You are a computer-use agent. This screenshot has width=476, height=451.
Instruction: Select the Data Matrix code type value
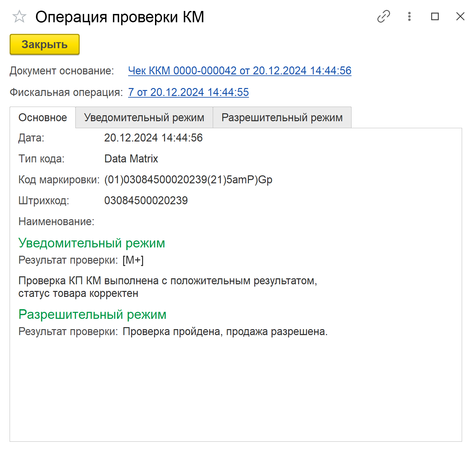tap(131, 159)
